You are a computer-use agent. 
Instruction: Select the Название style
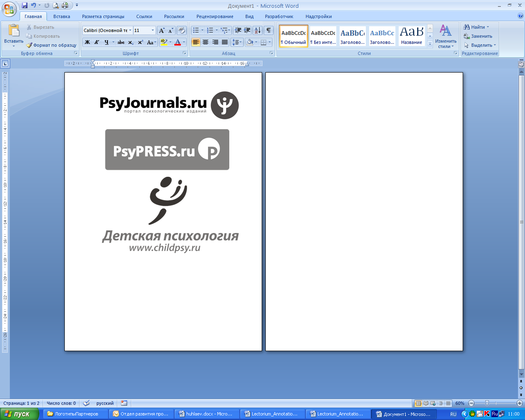tap(412, 36)
